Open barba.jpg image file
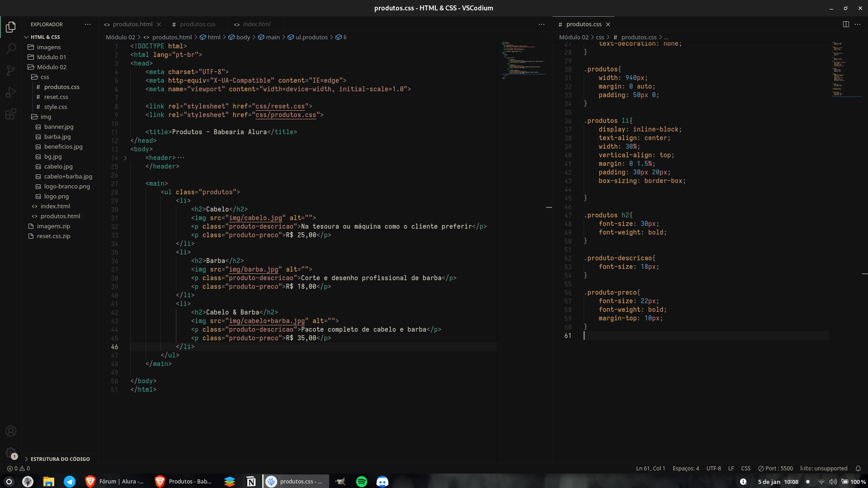 click(x=57, y=136)
